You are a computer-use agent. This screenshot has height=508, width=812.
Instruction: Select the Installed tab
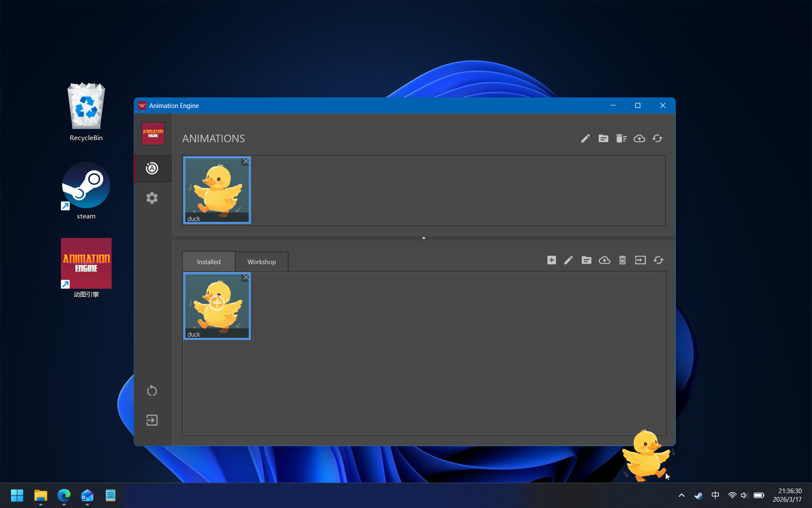point(209,262)
